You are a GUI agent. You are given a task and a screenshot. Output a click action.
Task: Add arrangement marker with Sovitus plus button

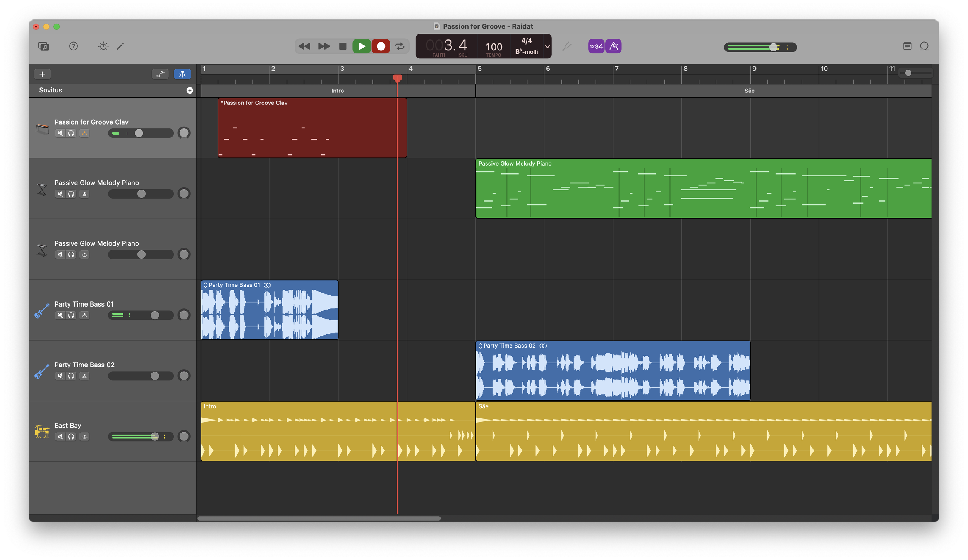pyautogui.click(x=190, y=90)
